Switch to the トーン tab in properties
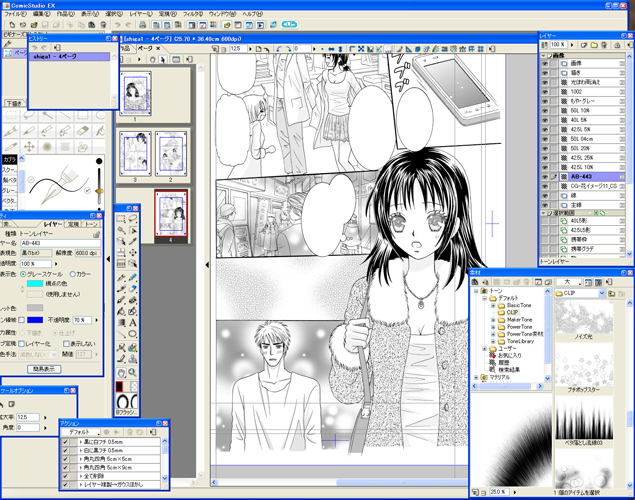 pyautogui.click(x=91, y=224)
